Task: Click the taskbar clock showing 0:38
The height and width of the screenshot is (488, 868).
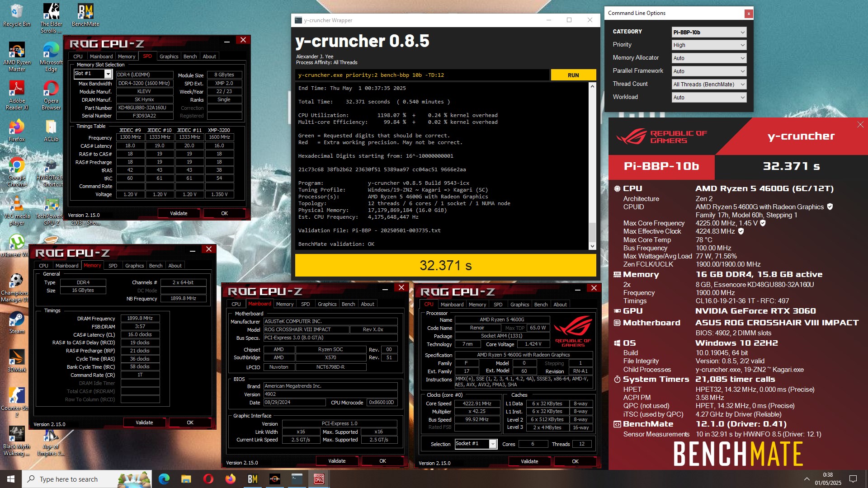Action: 828,479
